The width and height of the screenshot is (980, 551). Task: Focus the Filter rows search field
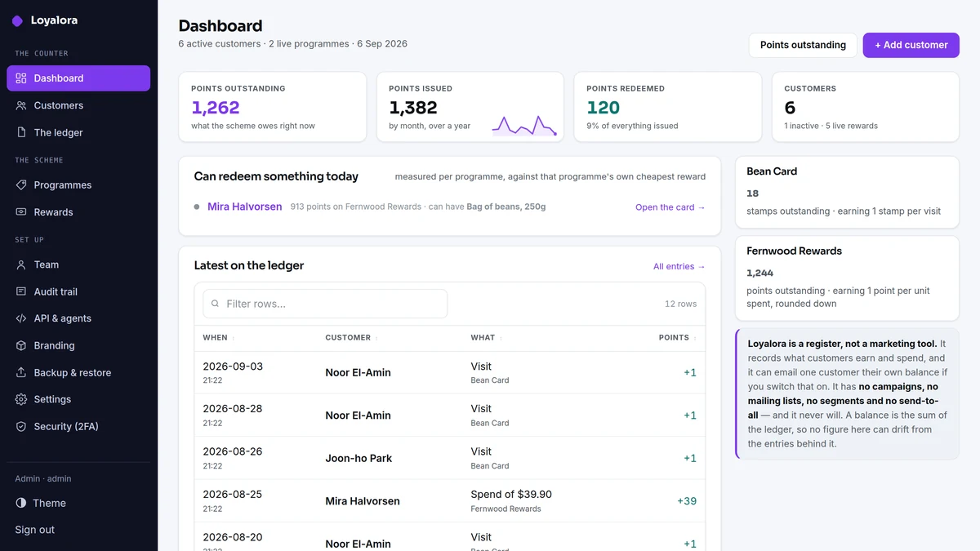[325, 304]
